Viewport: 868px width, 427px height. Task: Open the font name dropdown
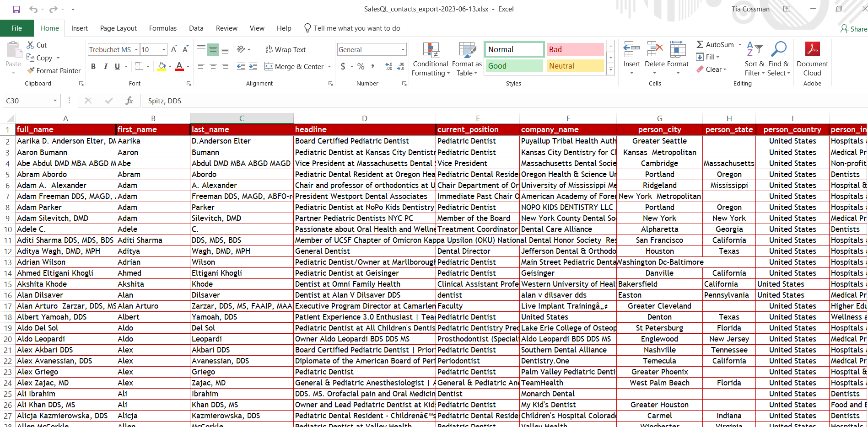click(x=136, y=49)
